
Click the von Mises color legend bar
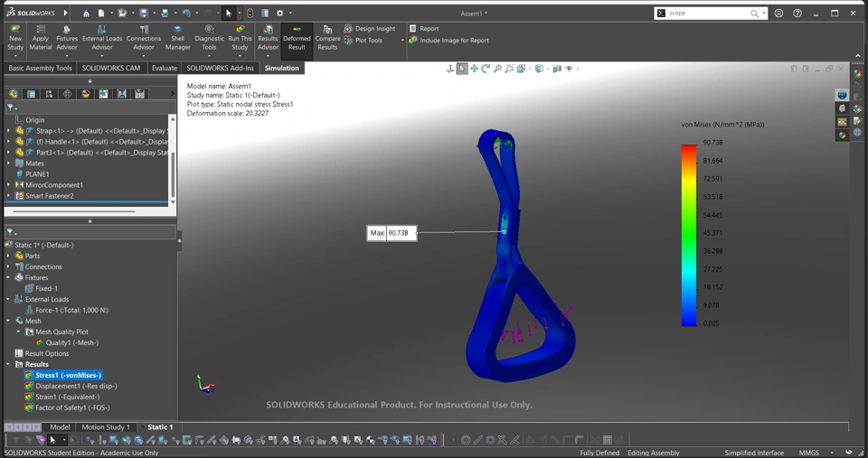[689, 235]
